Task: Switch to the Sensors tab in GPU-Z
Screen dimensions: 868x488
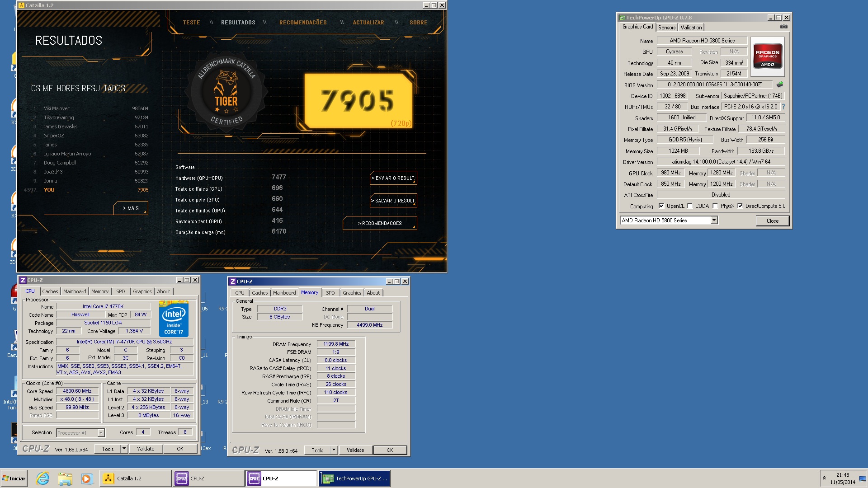Action: [667, 28]
